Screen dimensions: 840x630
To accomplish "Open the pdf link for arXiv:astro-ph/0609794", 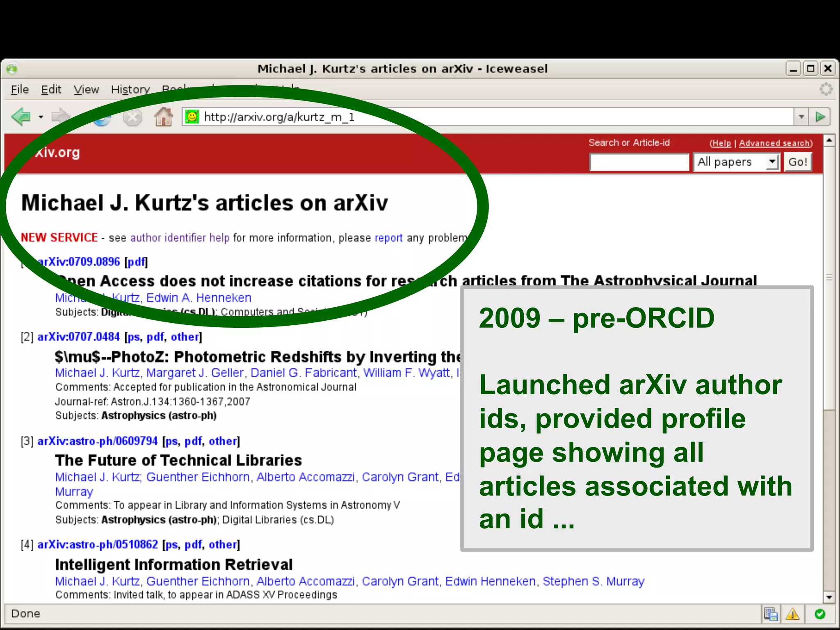I will pos(193,441).
